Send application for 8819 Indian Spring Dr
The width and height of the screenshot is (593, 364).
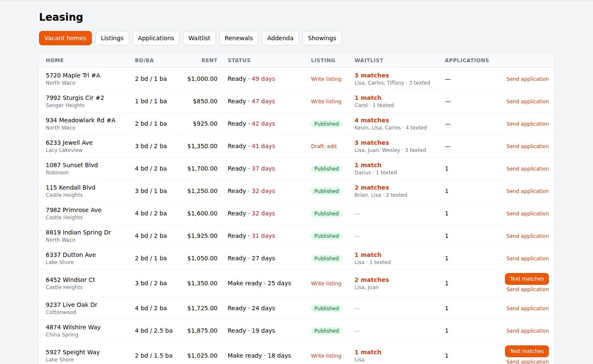pos(527,236)
